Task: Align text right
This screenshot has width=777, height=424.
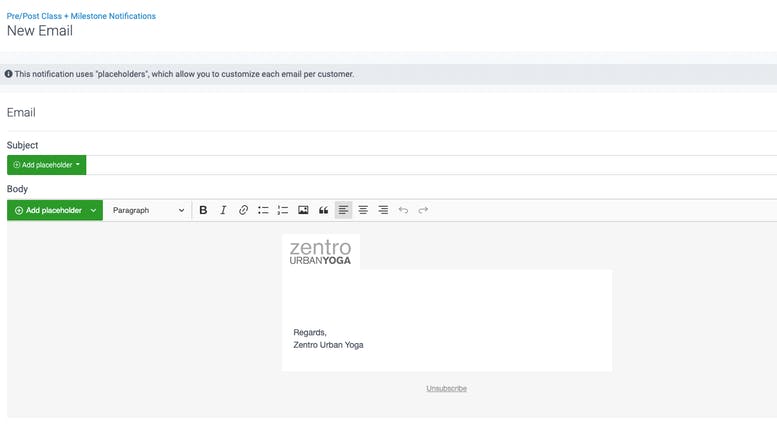Action: point(383,210)
